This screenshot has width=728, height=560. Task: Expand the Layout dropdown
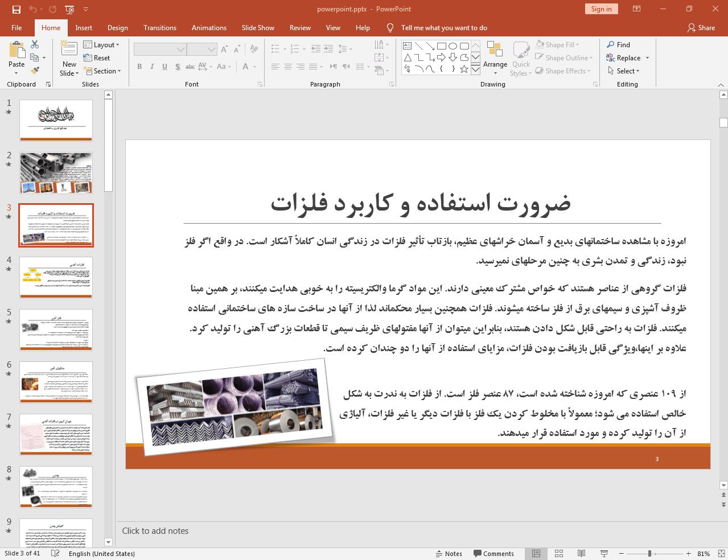[101, 45]
